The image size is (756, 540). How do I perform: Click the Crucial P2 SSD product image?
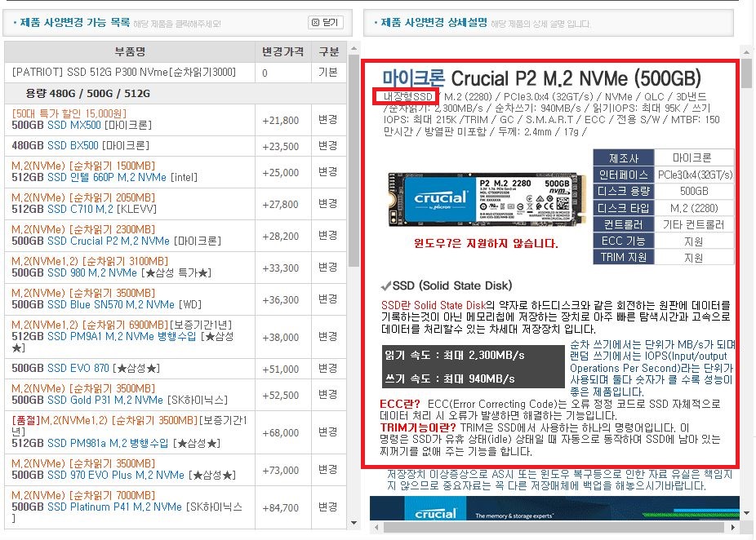pos(487,199)
